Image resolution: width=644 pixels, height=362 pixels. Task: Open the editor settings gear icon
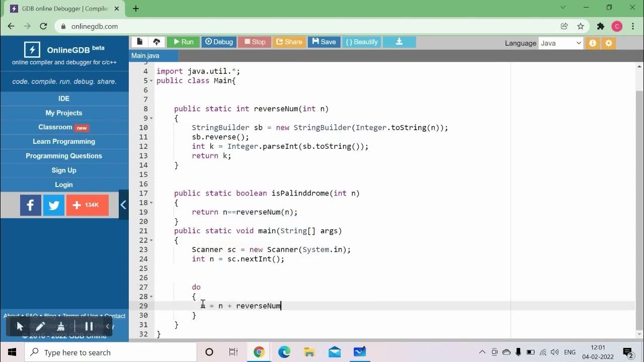tap(609, 43)
